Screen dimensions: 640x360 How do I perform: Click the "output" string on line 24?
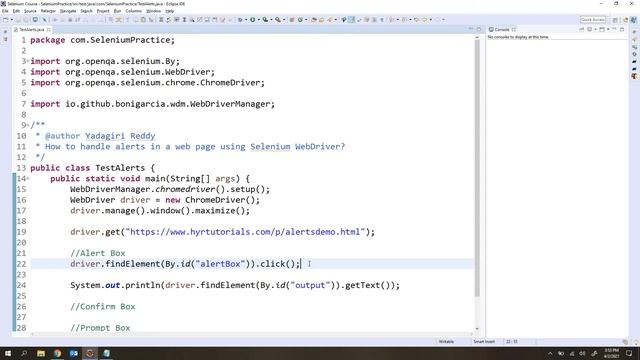point(310,285)
